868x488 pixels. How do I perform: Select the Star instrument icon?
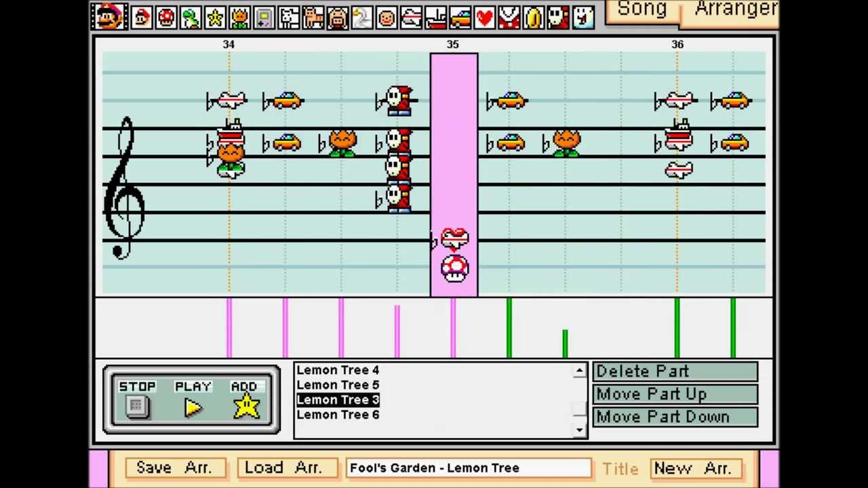click(215, 16)
